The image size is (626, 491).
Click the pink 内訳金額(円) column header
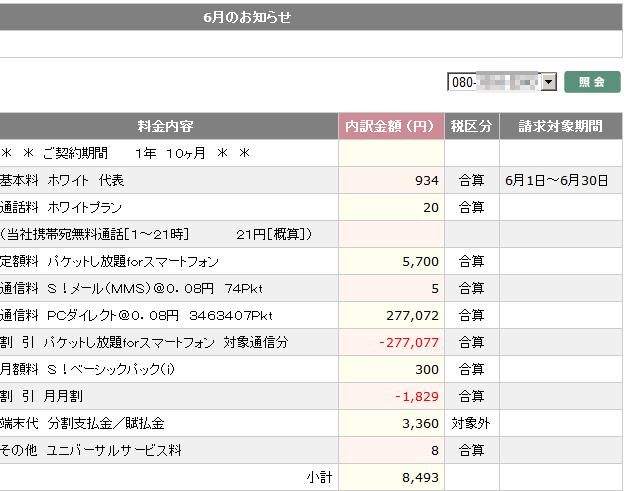(391, 126)
